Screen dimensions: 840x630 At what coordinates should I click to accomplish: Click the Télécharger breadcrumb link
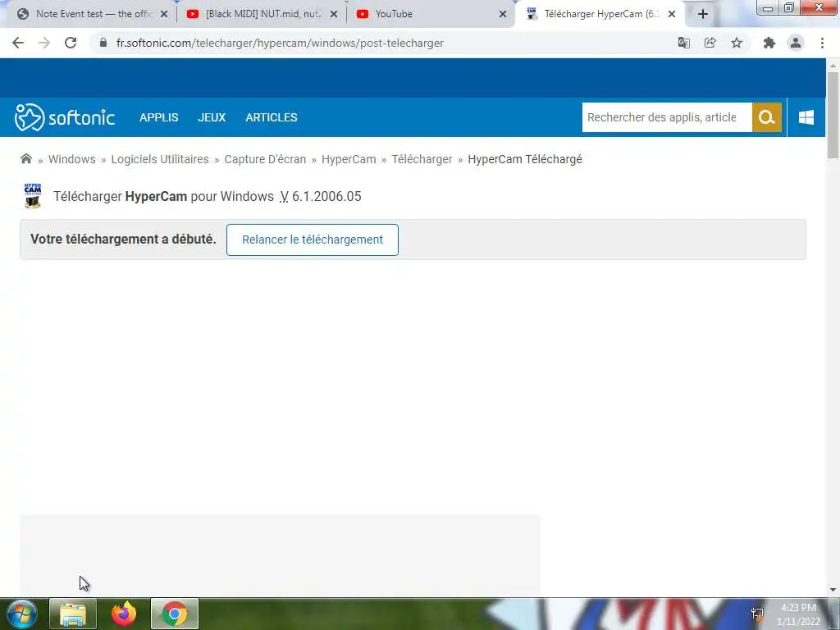point(422,159)
